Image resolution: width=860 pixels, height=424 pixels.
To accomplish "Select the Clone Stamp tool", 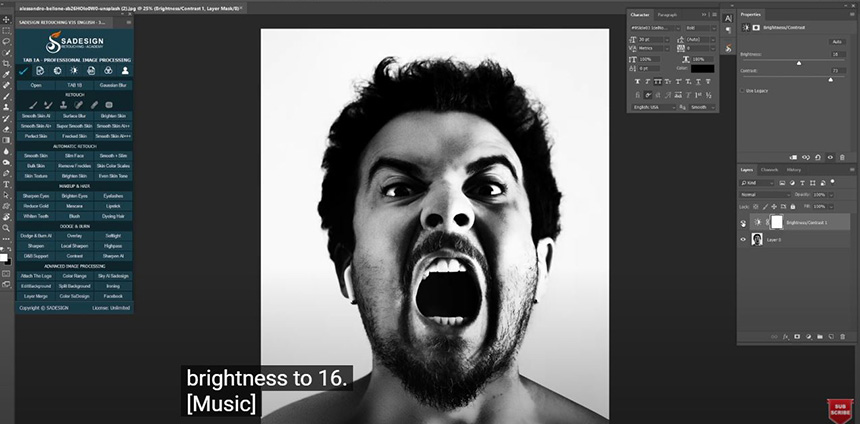I will tap(6, 108).
